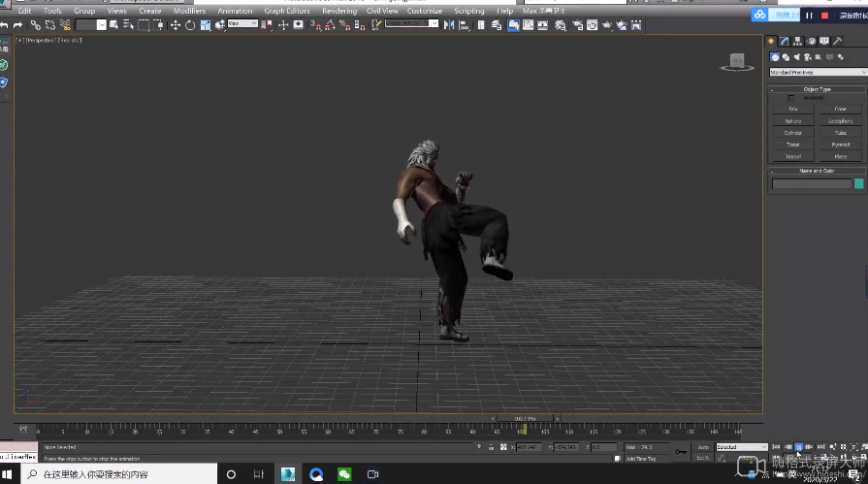
Task: Switch to the Motion command panel tab
Action: pyautogui.click(x=811, y=41)
